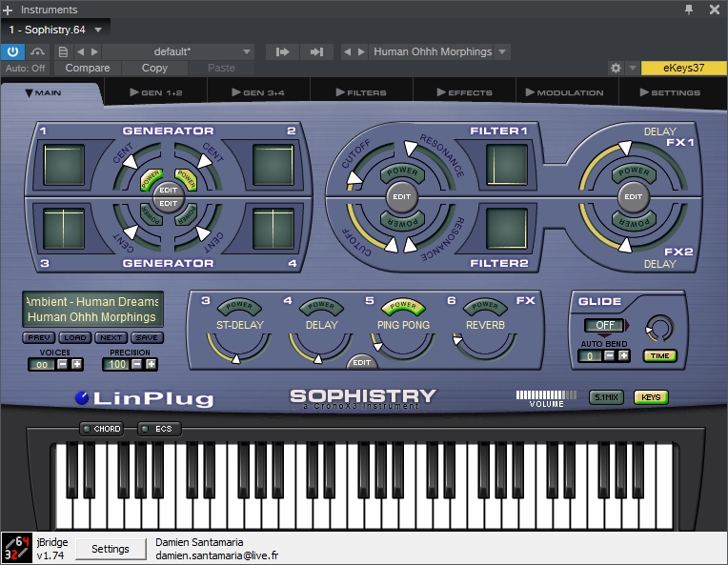Viewport: 728px width, 565px height.
Task: Expand the arrow next to gear icon
Action: (633, 68)
